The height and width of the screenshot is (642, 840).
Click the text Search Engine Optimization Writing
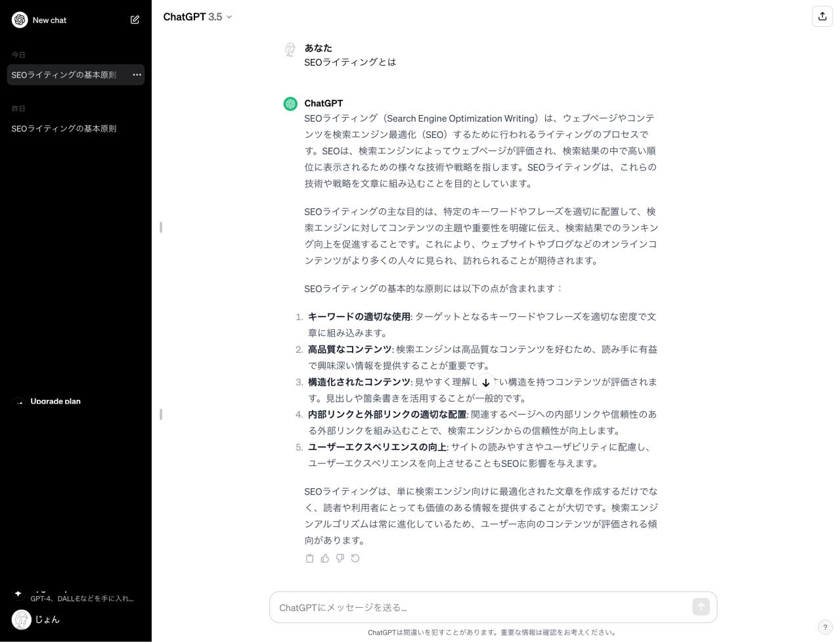click(460, 118)
